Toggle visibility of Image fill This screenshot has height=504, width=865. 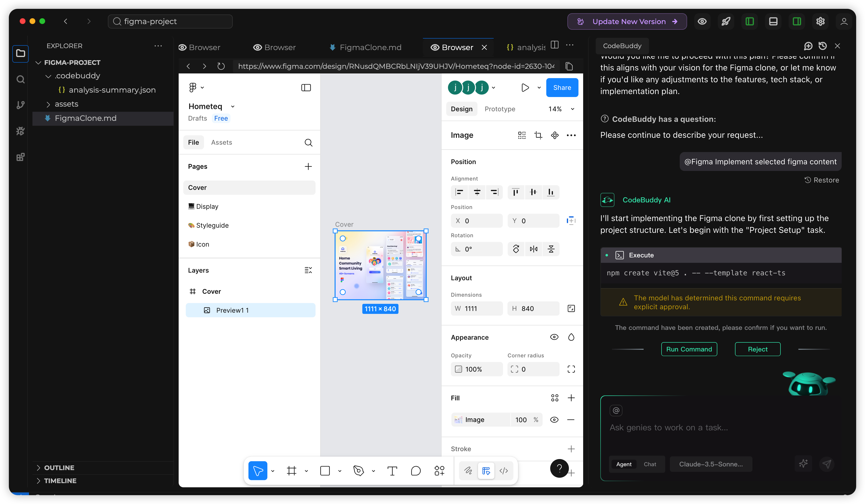[554, 420]
